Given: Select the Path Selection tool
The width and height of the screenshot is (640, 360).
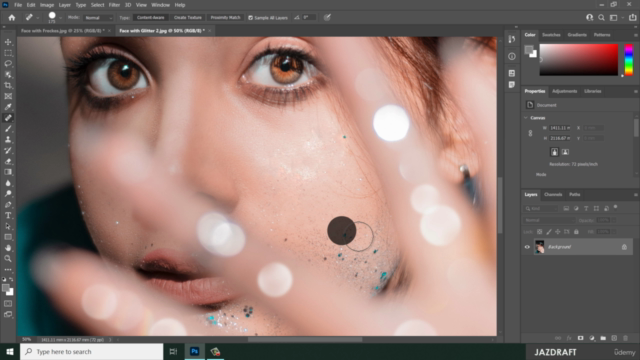Looking at the screenshot, I should pyautogui.click(x=8, y=226).
